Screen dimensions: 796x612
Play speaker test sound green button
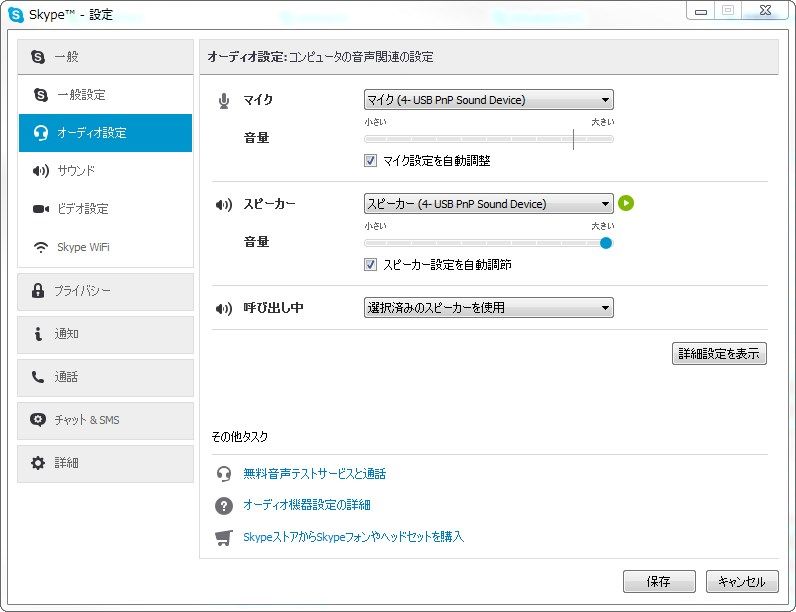(x=626, y=203)
